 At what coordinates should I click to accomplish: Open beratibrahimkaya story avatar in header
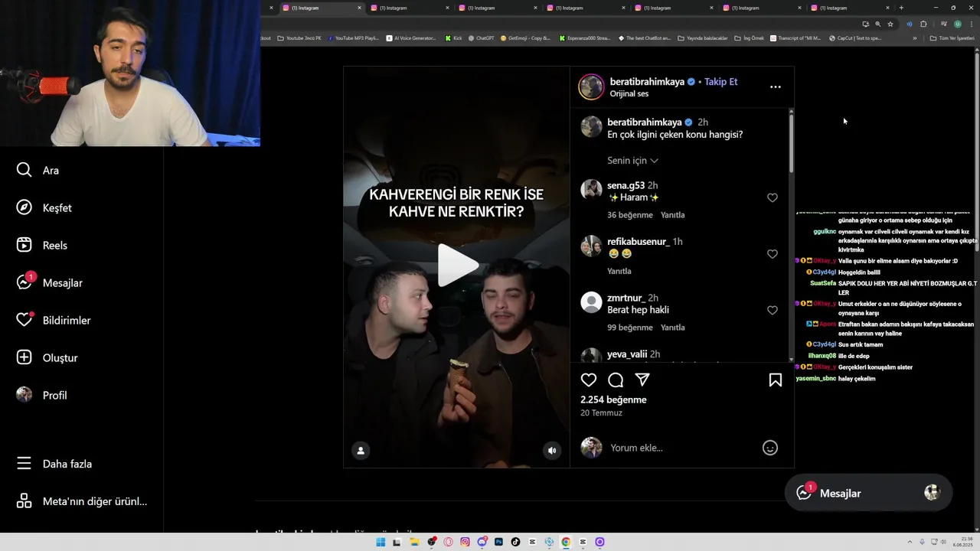(591, 86)
